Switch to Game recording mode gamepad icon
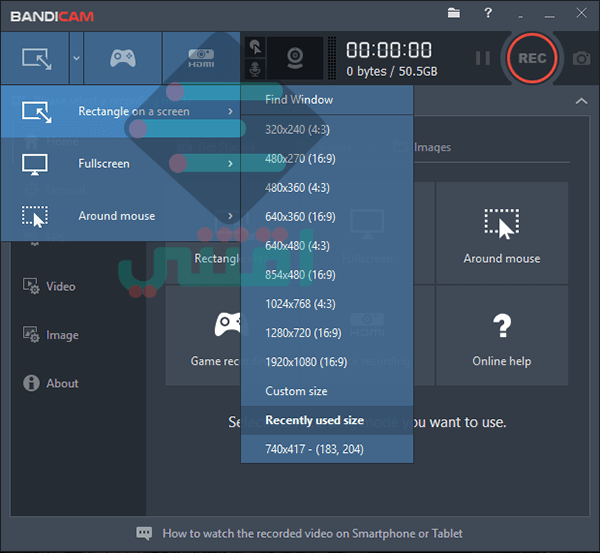The width and height of the screenshot is (600, 553). point(123,58)
